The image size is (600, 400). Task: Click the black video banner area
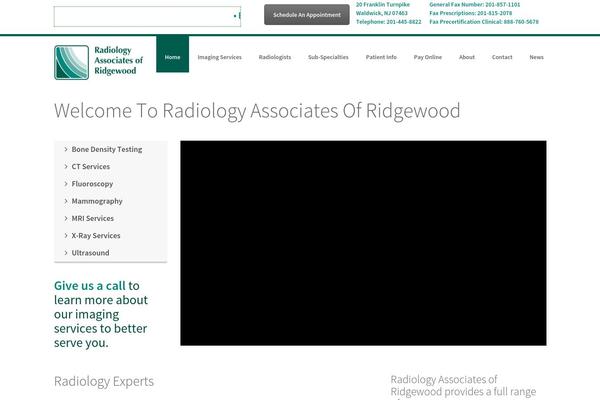364,243
